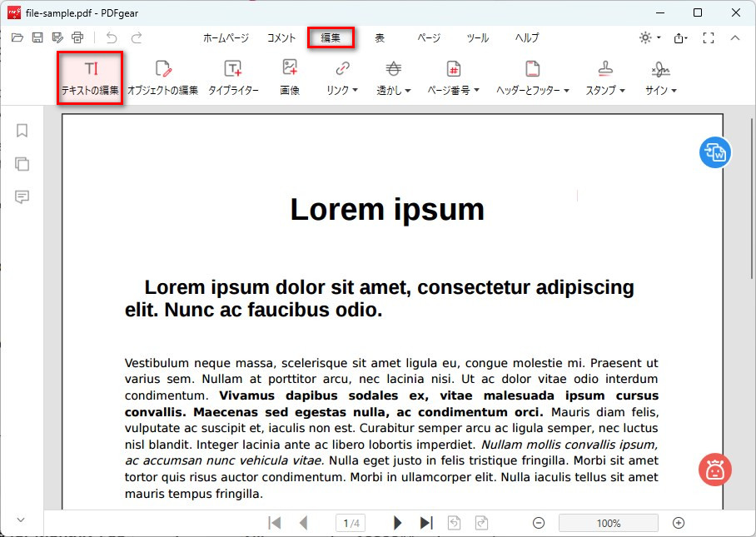Go to the next page arrow
Image resolution: width=756 pixels, height=537 pixels.
pos(398,523)
